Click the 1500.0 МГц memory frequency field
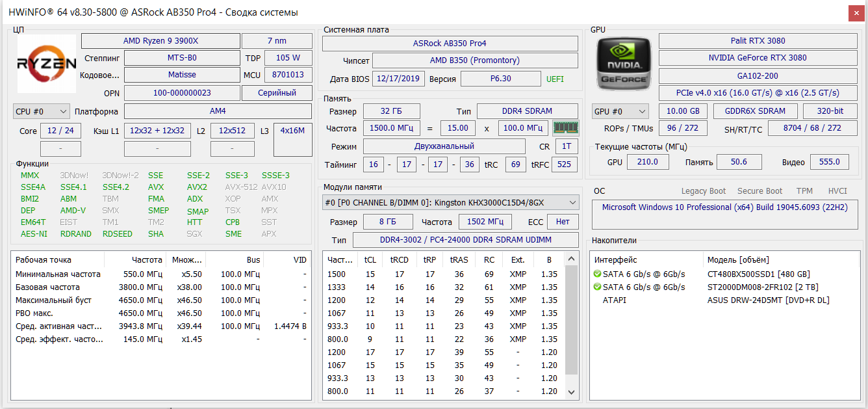The height and width of the screenshot is (409, 868). 392,128
